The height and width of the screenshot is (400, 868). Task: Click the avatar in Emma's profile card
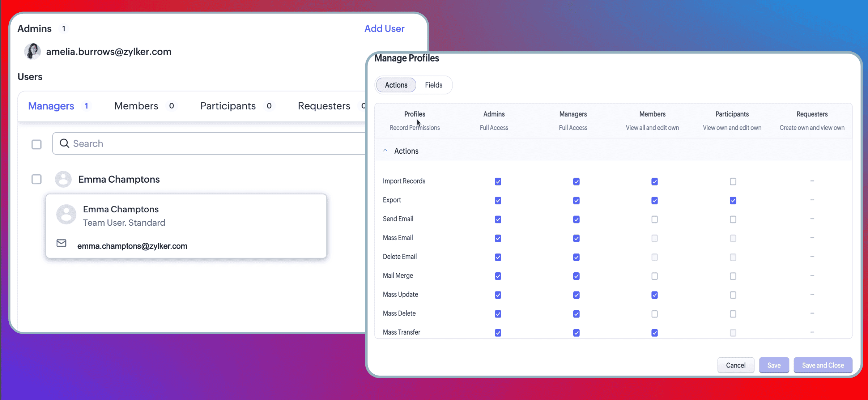[66, 214]
